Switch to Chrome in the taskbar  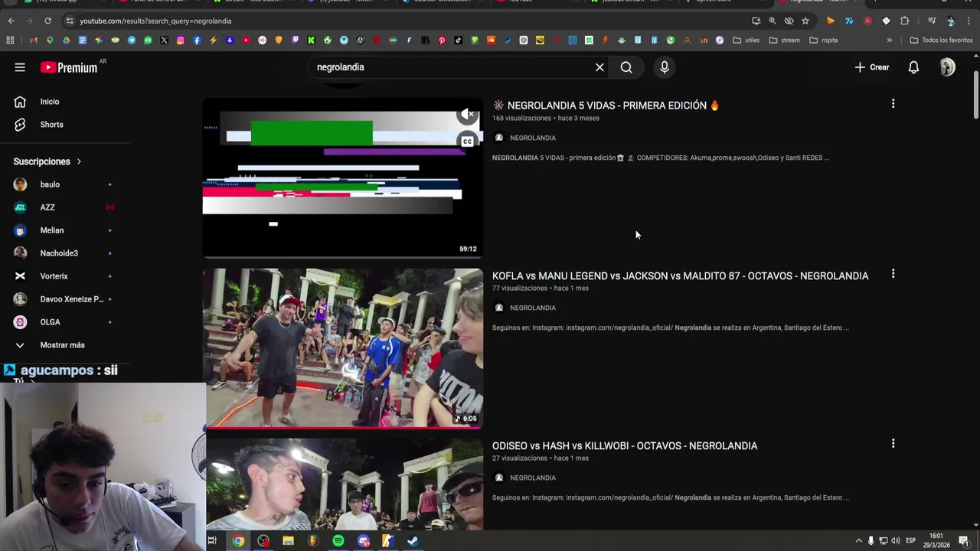(x=238, y=541)
